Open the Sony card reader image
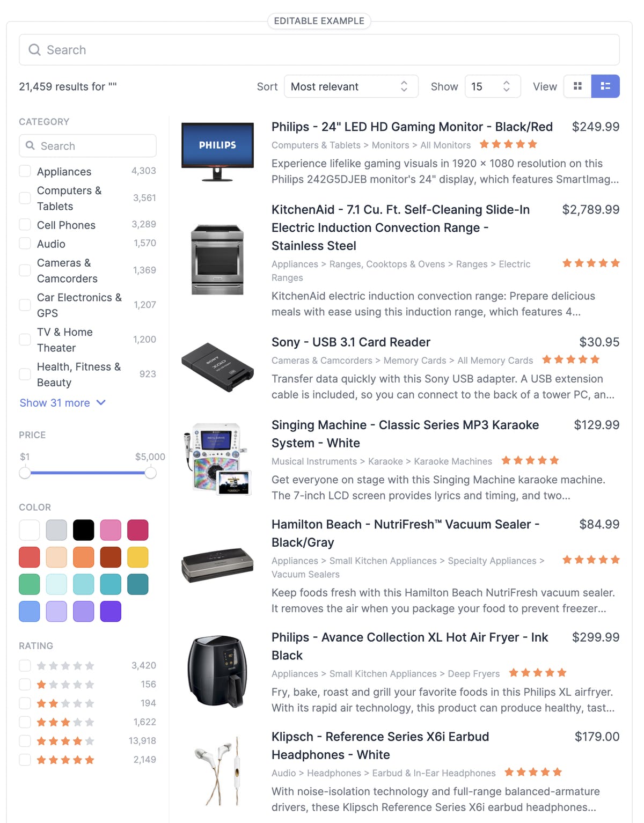The image size is (644, 823). pos(217,367)
